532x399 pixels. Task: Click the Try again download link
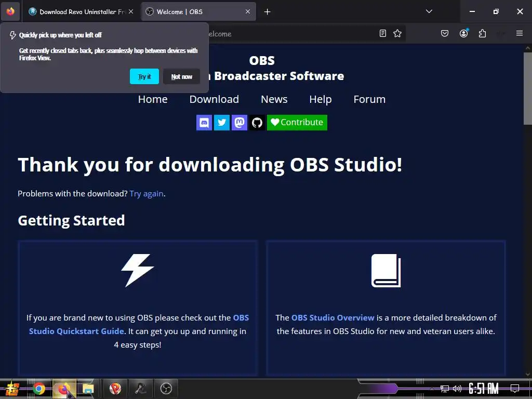(x=147, y=193)
